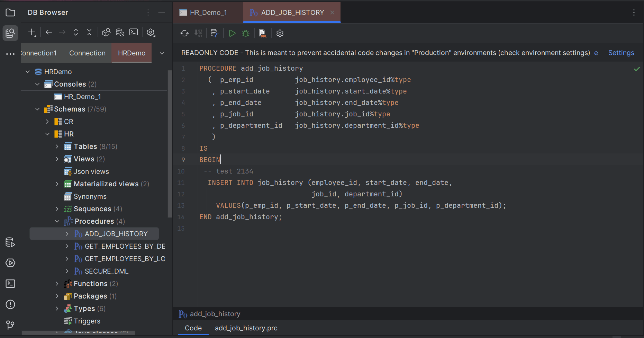This screenshot has height=338, width=644.
Task: Open the Terminal tool window icon
Action: (10, 284)
